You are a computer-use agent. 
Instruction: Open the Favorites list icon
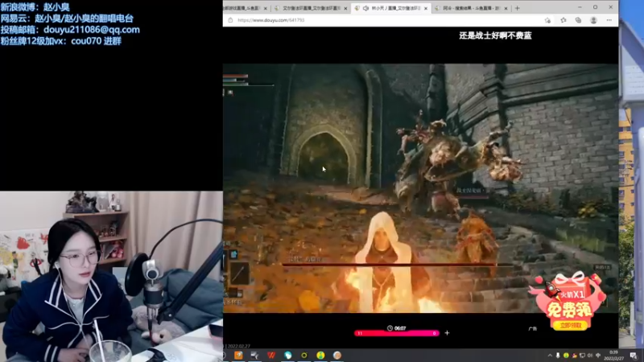pos(563,20)
